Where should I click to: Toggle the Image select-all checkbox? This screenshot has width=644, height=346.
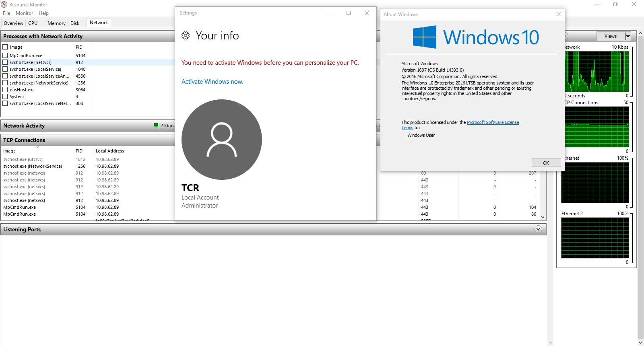tap(5, 47)
